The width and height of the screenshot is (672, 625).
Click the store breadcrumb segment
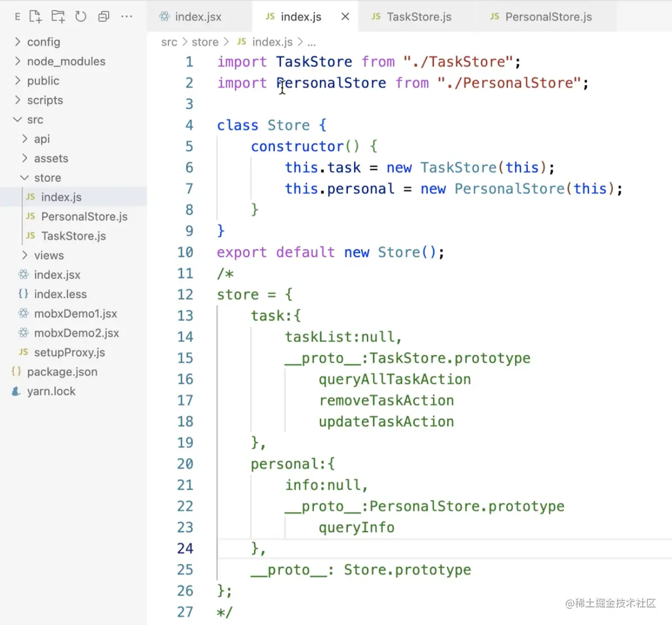point(205,42)
